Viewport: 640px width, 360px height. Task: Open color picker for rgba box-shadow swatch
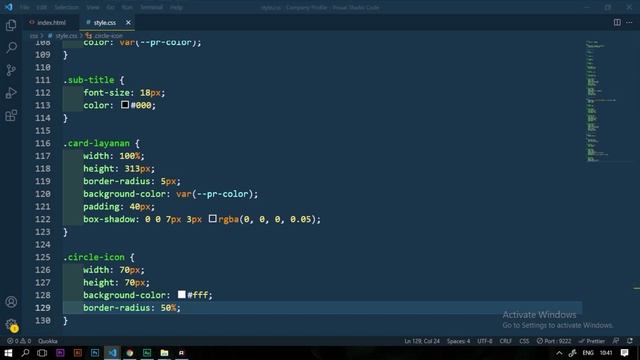click(212, 218)
